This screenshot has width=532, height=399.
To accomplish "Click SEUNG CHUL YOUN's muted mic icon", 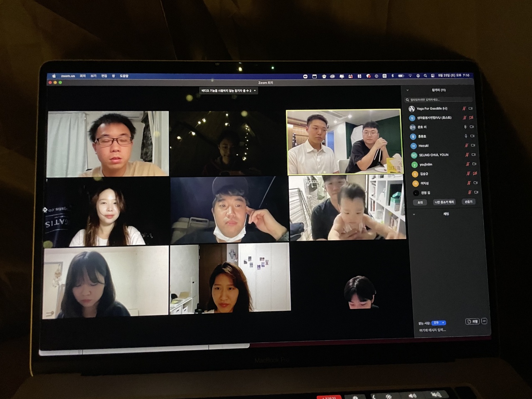I will coord(467,155).
